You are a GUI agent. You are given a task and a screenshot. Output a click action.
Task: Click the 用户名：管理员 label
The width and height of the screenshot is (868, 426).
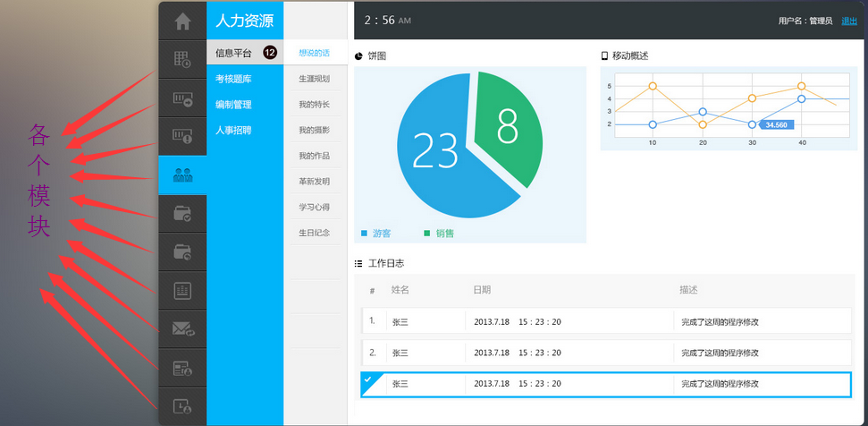tap(805, 21)
